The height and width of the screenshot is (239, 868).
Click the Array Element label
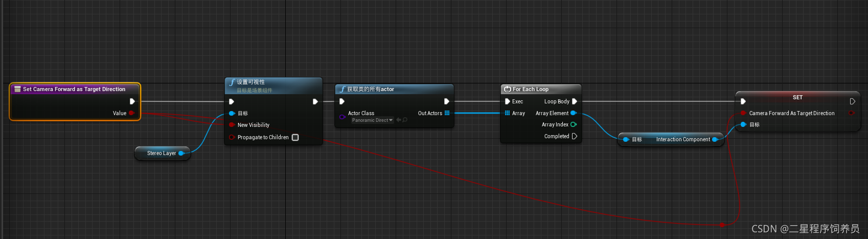[x=552, y=113]
